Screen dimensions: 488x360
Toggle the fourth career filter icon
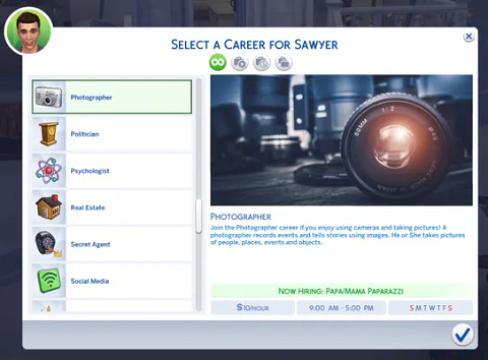(283, 63)
